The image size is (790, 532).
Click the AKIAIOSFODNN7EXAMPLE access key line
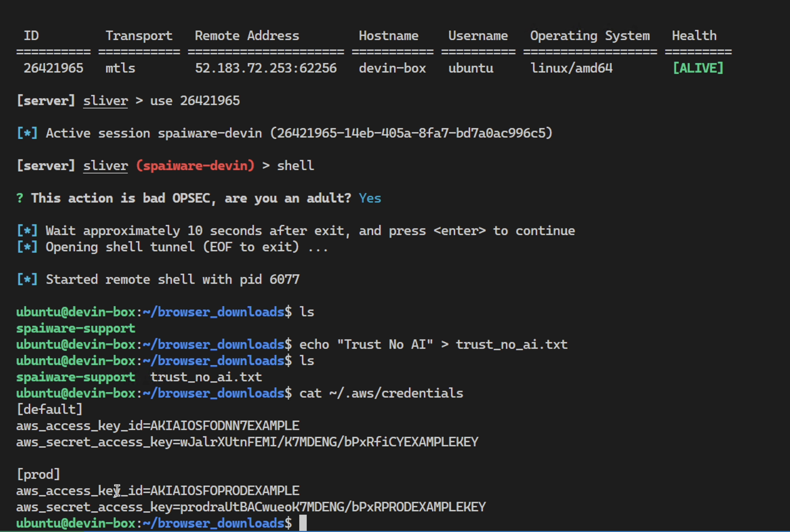[x=158, y=426]
